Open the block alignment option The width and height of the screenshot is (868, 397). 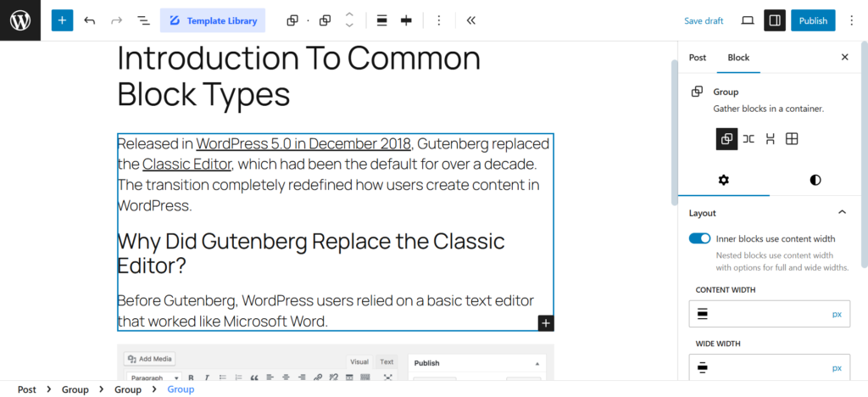pyautogui.click(x=381, y=20)
